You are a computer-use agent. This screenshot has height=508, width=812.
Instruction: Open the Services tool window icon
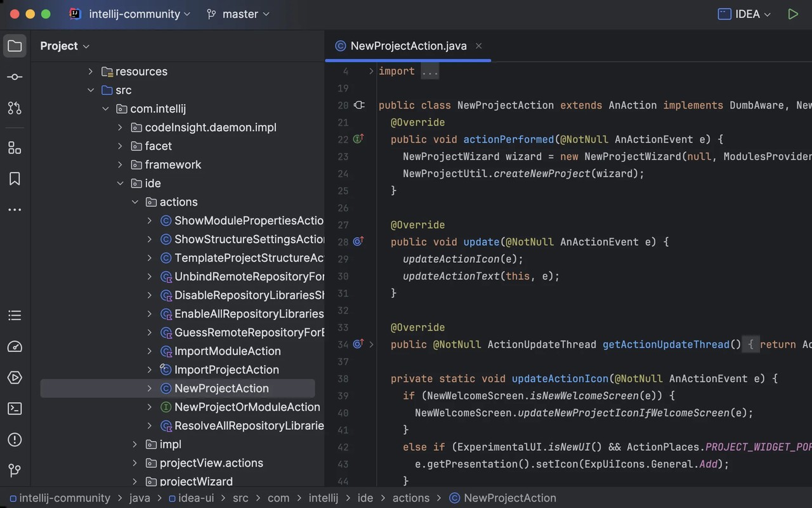tap(15, 378)
